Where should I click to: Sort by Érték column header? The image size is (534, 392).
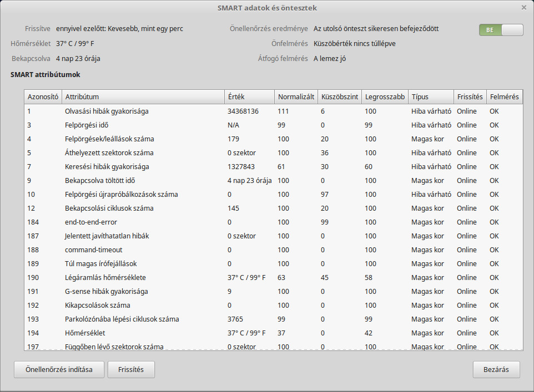[x=249, y=96]
